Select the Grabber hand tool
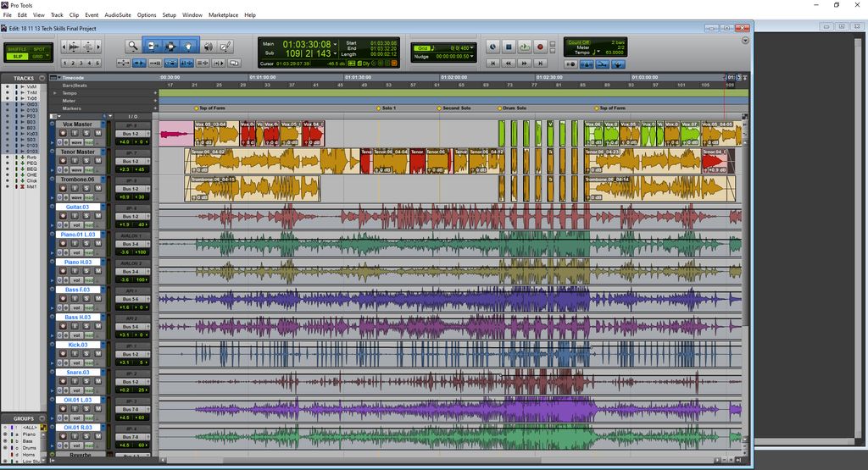The image size is (868, 470). (x=188, y=47)
